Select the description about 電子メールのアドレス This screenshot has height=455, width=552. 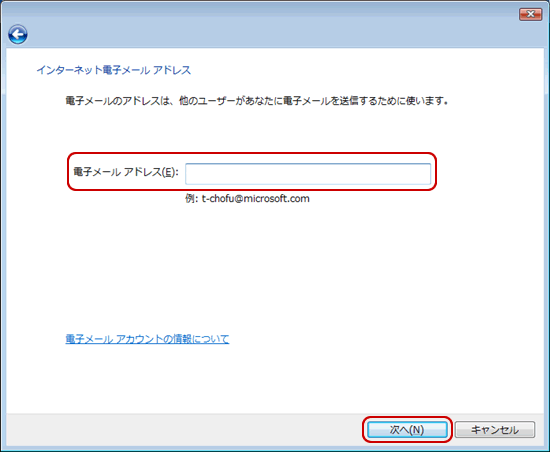[x=257, y=101]
